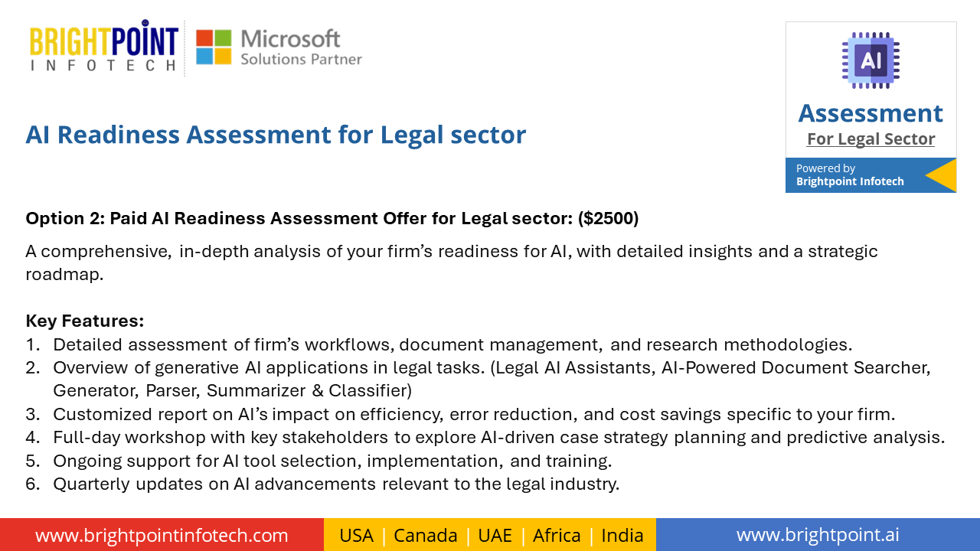Click the 'Key Features:' label
980x551 pixels.
(x=85, y=321)
